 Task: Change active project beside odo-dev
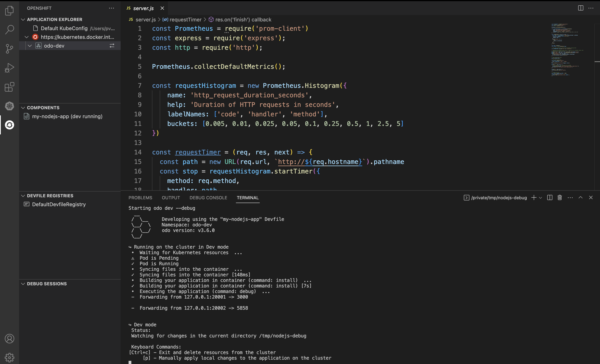pos(112,46)
